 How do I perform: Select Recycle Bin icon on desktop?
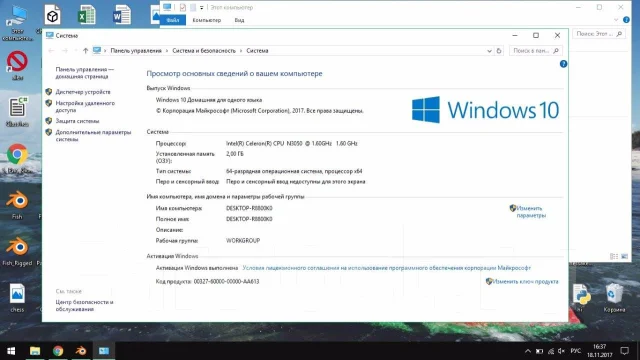click(x=614, y=298)
